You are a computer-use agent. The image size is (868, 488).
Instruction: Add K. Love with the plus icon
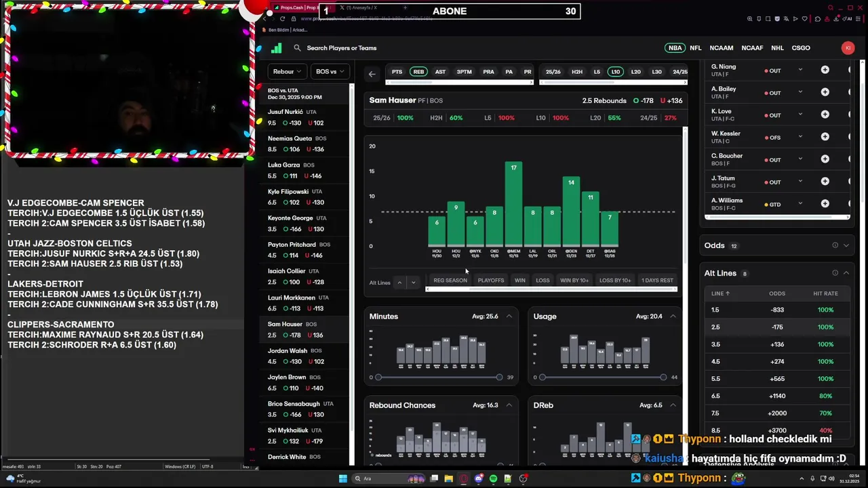[825, 115]
